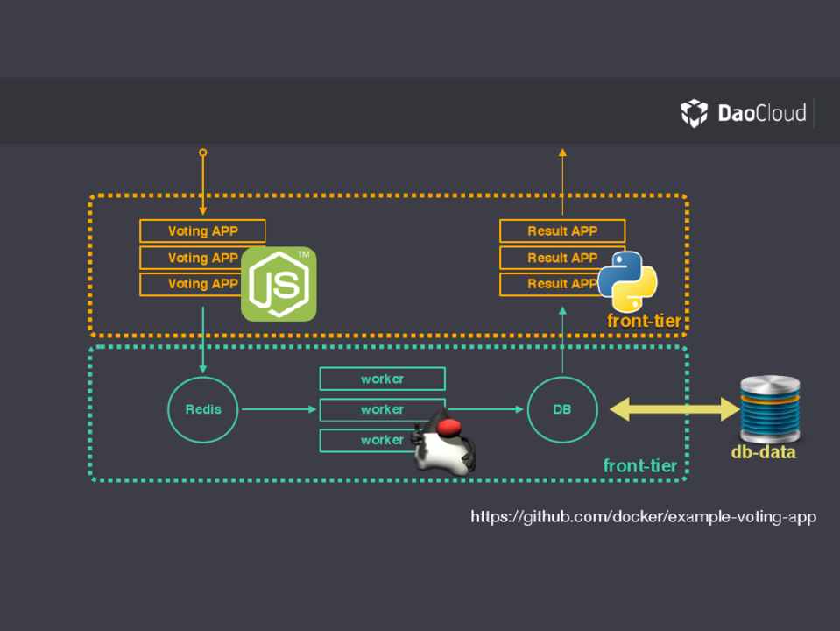Open the GitHub example-voting-app link

pos(643,517)
